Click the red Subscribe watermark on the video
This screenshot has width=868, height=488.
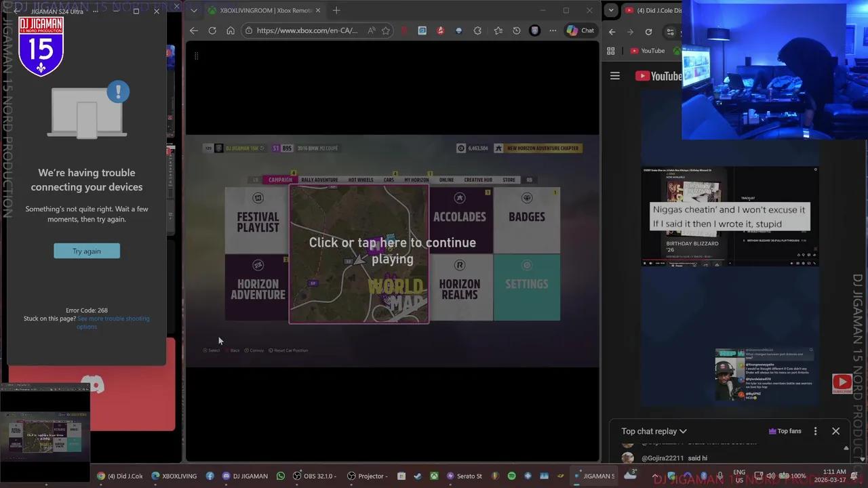click(842, 384)
